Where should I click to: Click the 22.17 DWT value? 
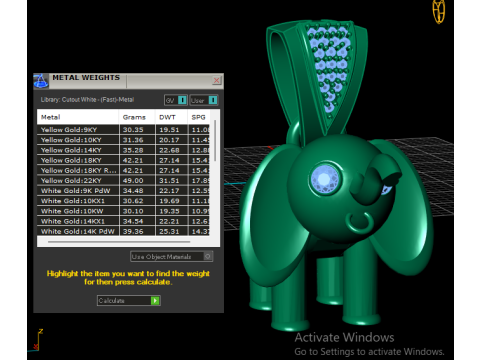tap(169, 191)
